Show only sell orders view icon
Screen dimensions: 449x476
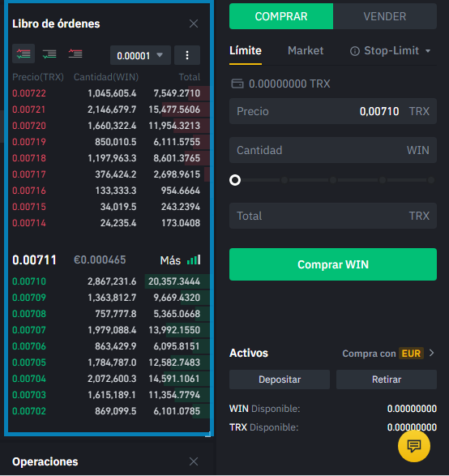pos(75,54)
